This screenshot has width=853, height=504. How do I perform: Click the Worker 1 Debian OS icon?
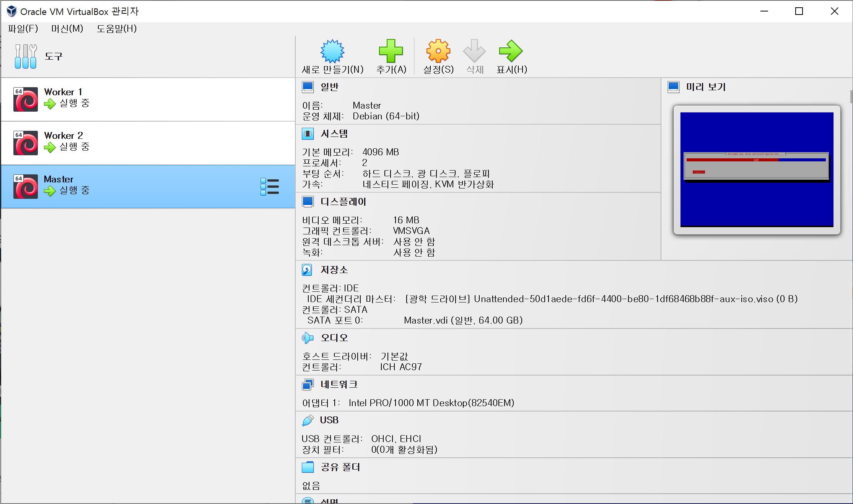pyautogui.click(x=26, y=99)
